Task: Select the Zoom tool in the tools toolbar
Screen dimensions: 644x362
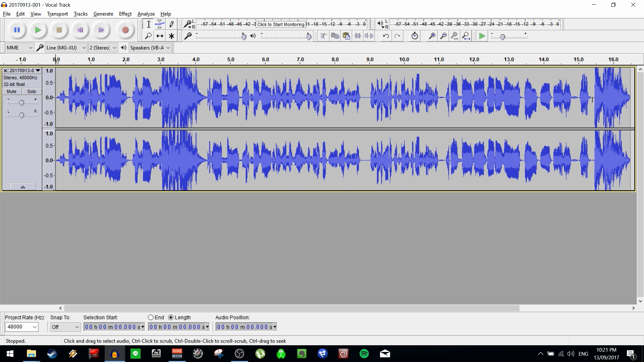Action: pos(148,36)
